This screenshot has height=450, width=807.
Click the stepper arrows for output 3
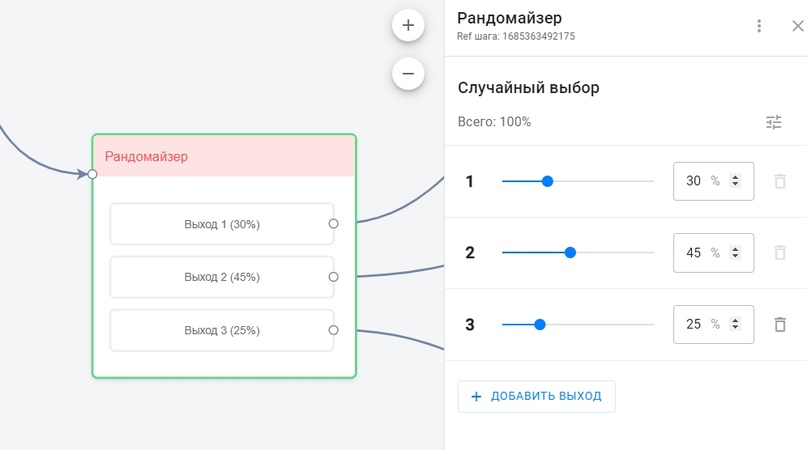(x=736, y=324)
